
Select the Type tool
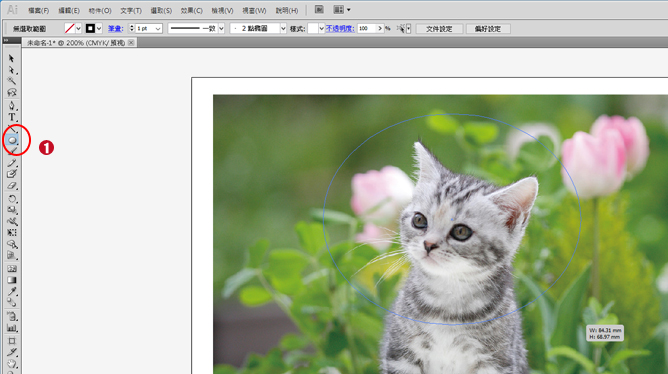[x=12, y=117]
